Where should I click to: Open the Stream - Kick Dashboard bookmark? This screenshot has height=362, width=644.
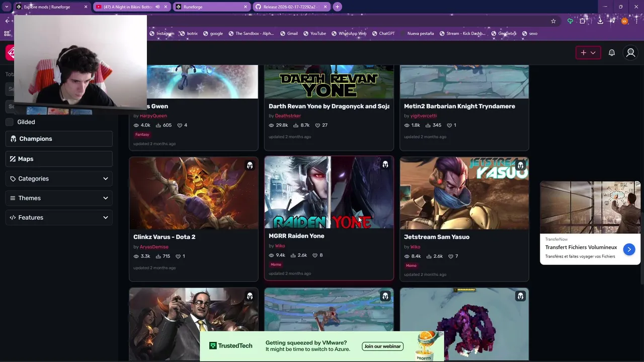(x=462, y=34)
